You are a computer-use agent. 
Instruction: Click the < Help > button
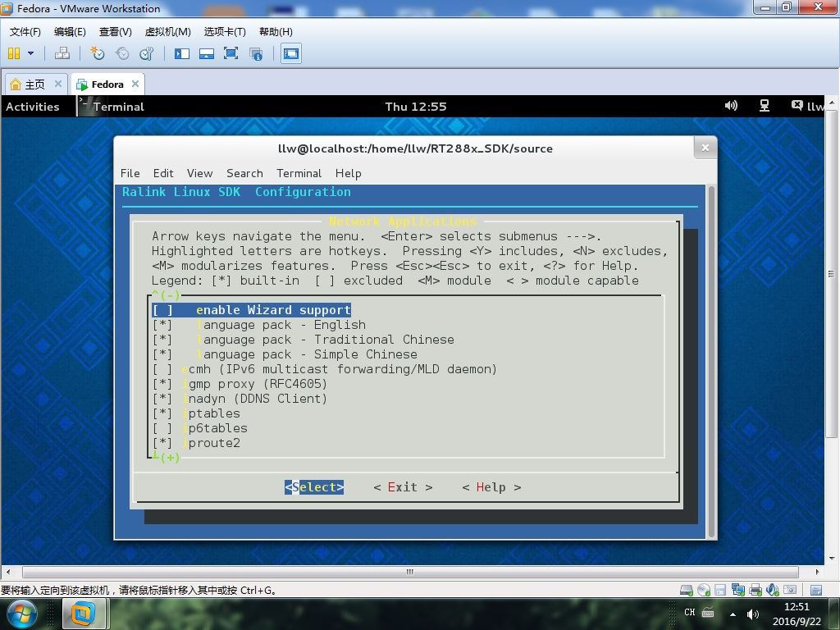[x=491, y=487]
